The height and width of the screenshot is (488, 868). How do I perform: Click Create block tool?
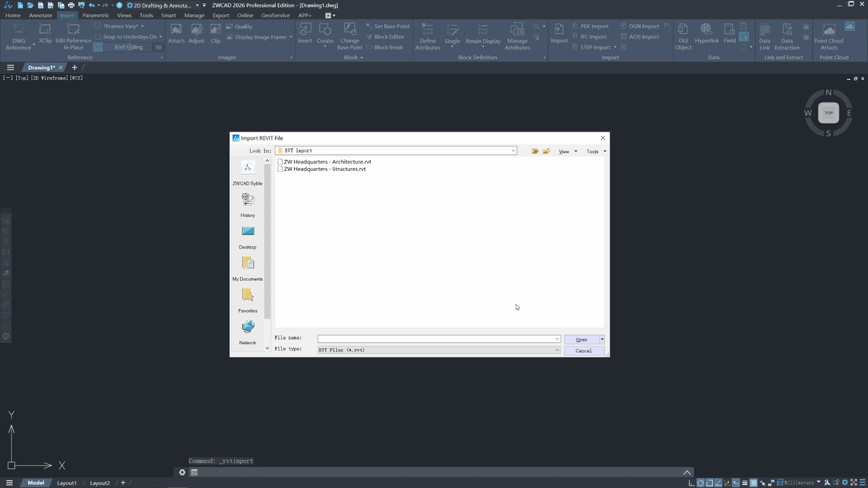(x=325, y=34)
